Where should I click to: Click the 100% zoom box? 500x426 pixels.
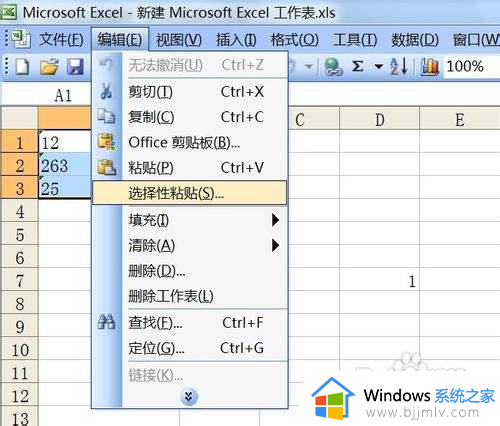click(472, 66)
